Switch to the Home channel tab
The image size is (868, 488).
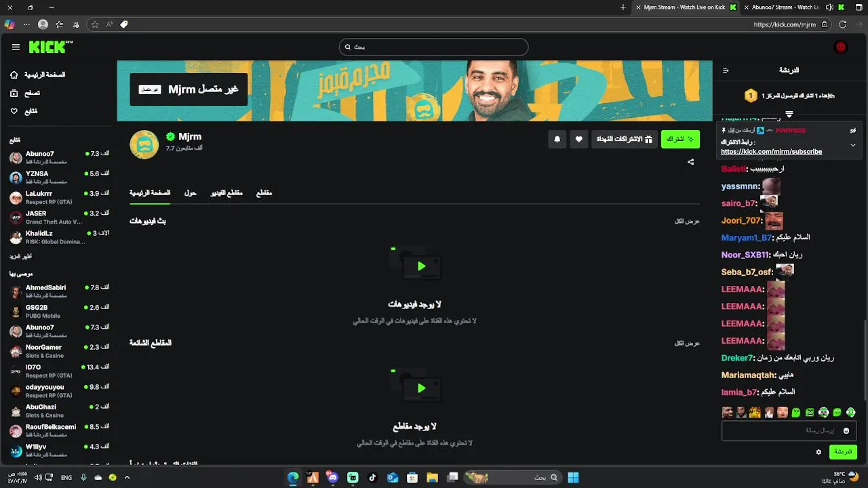(150, 193)
